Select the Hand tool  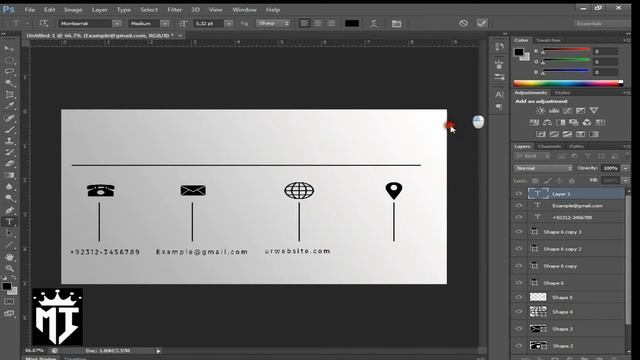coord(9,257)
